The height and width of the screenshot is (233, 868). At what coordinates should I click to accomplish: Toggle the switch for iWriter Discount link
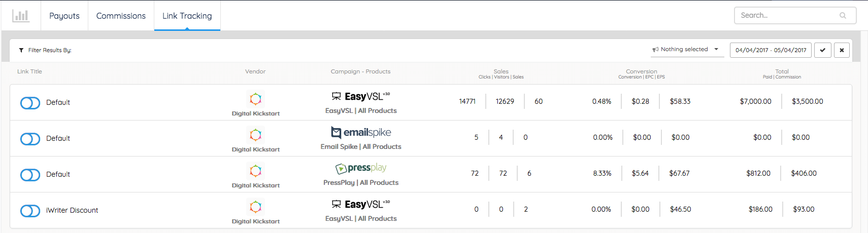(x=30, y=211)
